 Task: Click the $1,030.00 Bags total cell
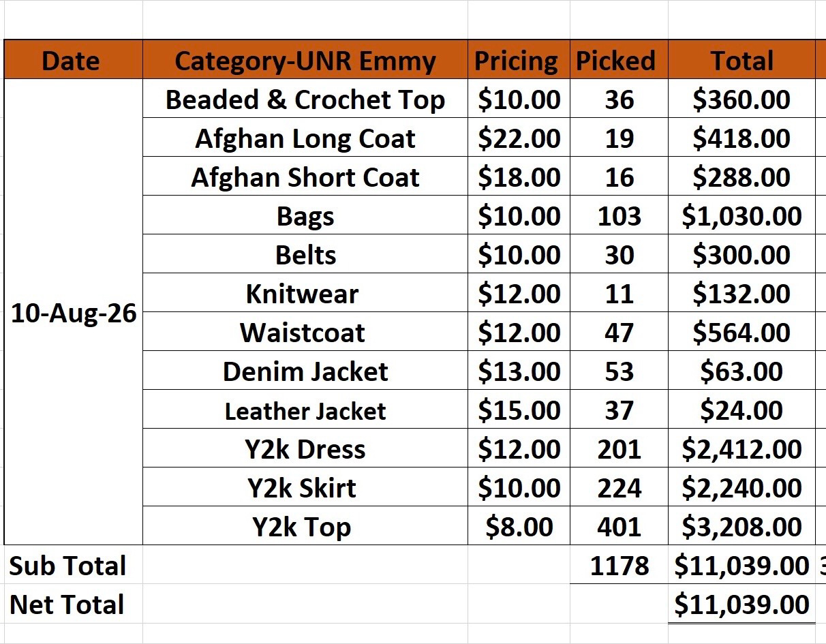click(x=741, y=215)
